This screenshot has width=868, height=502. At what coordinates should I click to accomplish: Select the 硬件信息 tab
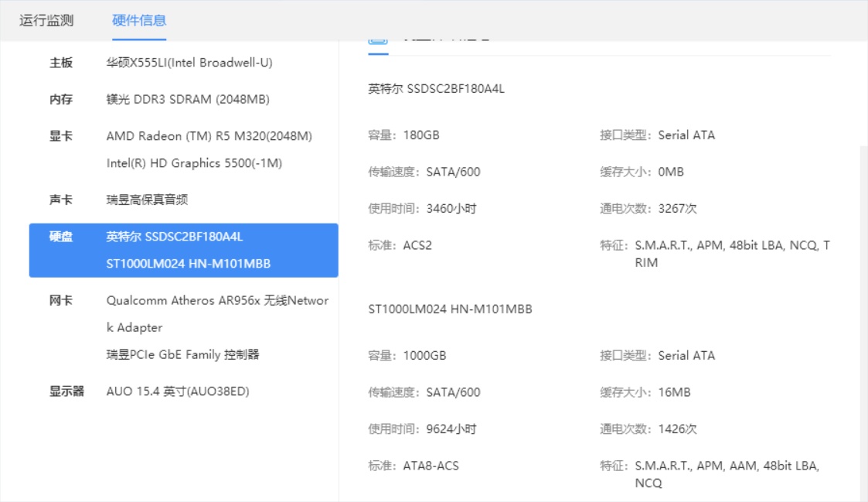tap(139, 21)
